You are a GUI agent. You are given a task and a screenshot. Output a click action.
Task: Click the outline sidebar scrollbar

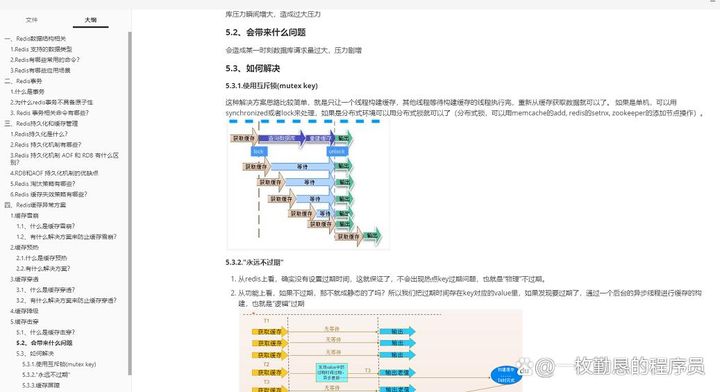click(x=129, y=202)
